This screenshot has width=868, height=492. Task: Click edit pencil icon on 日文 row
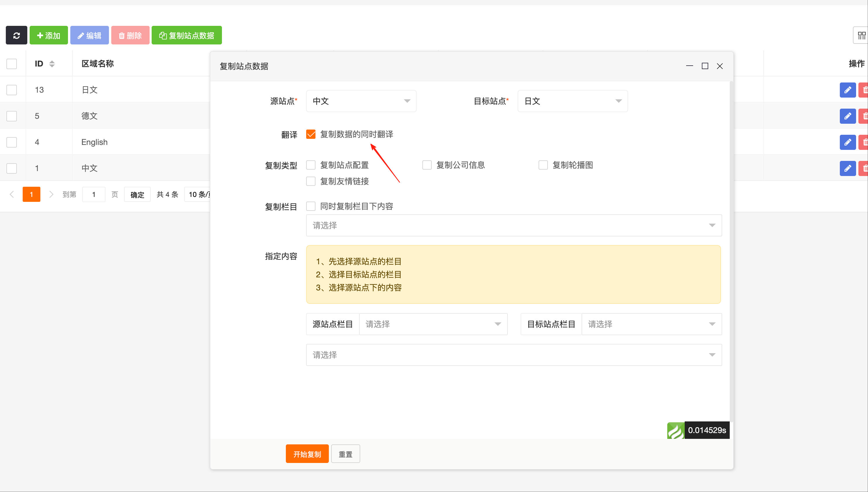point(848,90)
